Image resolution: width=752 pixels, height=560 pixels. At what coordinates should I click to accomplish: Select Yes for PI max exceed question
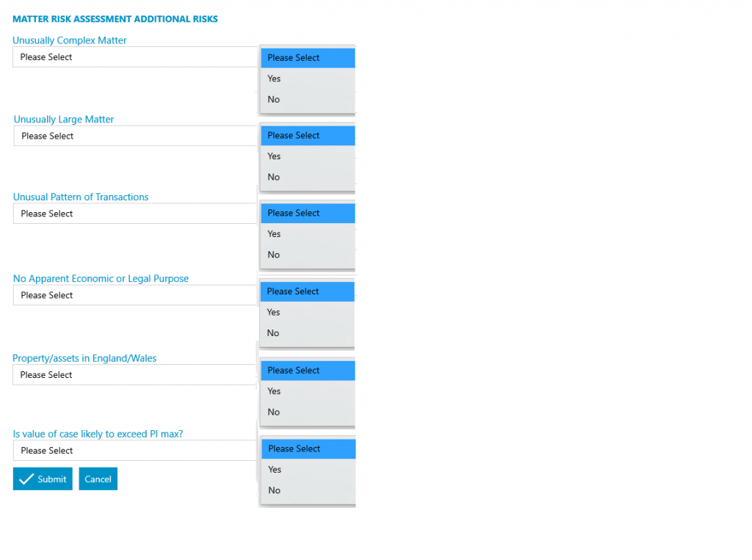click(x=308, y=470)
